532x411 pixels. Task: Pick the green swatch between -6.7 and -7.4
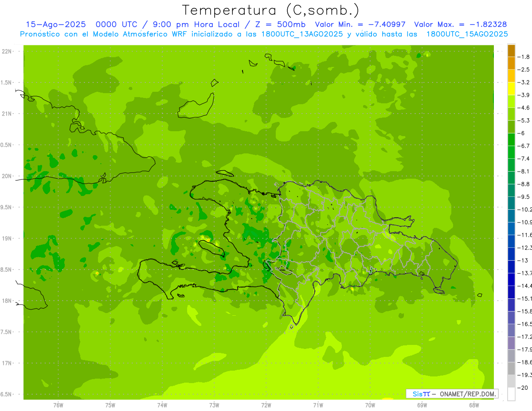511,153
